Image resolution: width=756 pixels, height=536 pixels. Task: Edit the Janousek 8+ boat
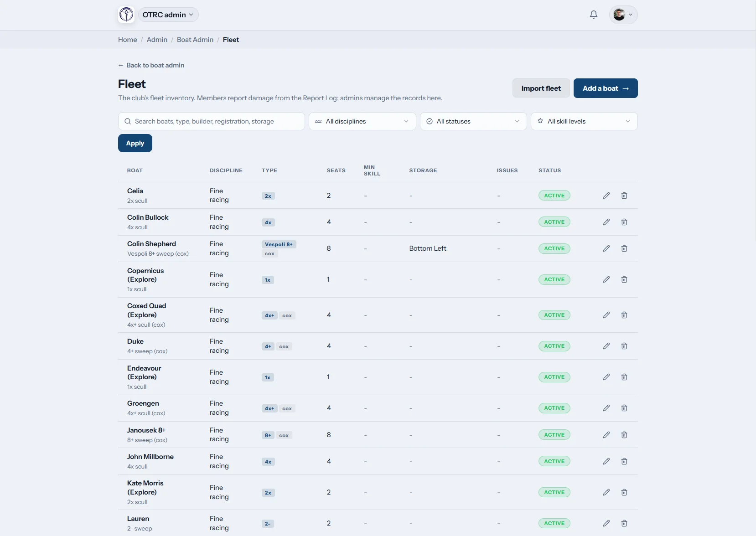coord(606,435)
